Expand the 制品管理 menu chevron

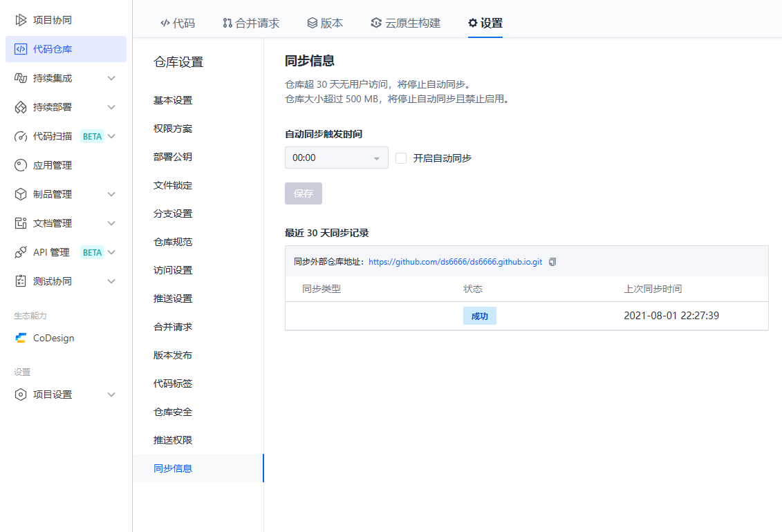112,194
